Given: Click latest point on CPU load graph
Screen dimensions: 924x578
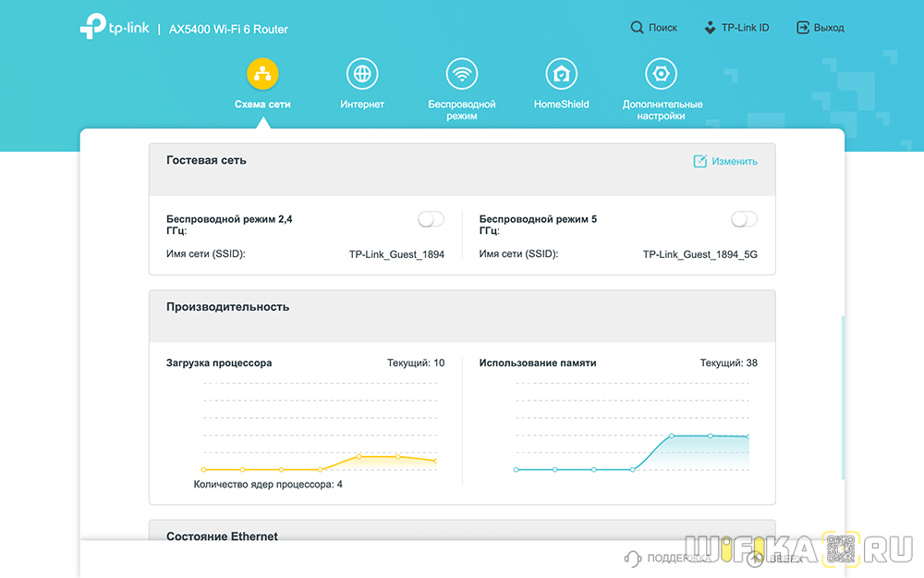Looking at the screenshot, I should tap(435, 461).
